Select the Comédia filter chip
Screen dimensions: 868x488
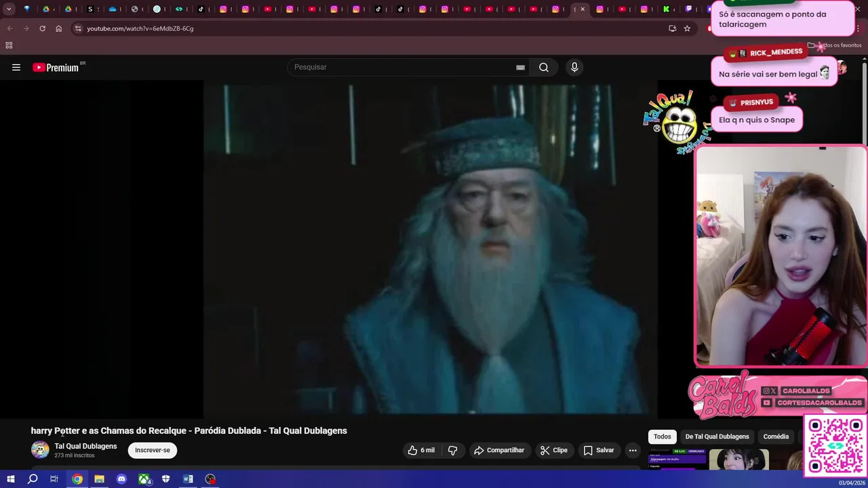[x=776, y=436]
